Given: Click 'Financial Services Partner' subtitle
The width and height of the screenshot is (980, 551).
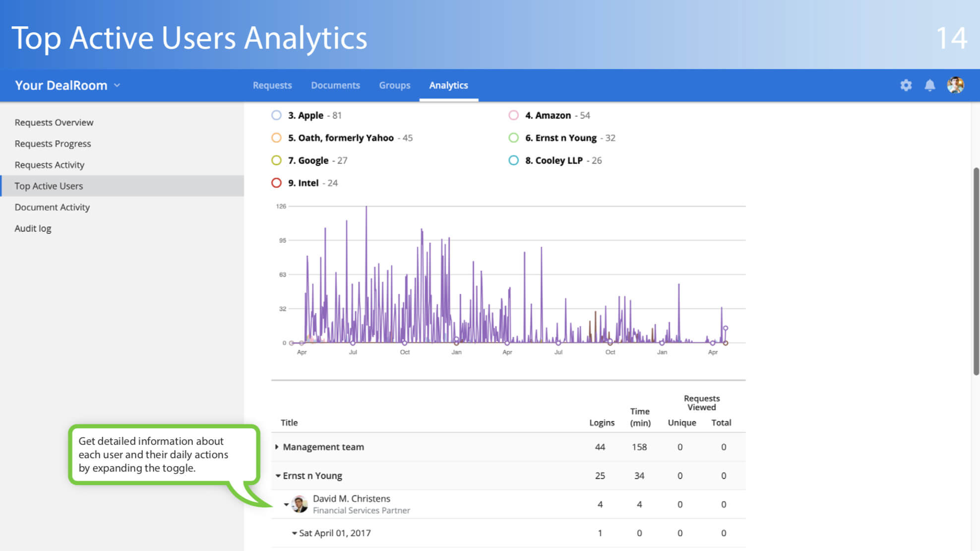Looking at the screenshot, I should pyautogui.click(x=361, y=510).
